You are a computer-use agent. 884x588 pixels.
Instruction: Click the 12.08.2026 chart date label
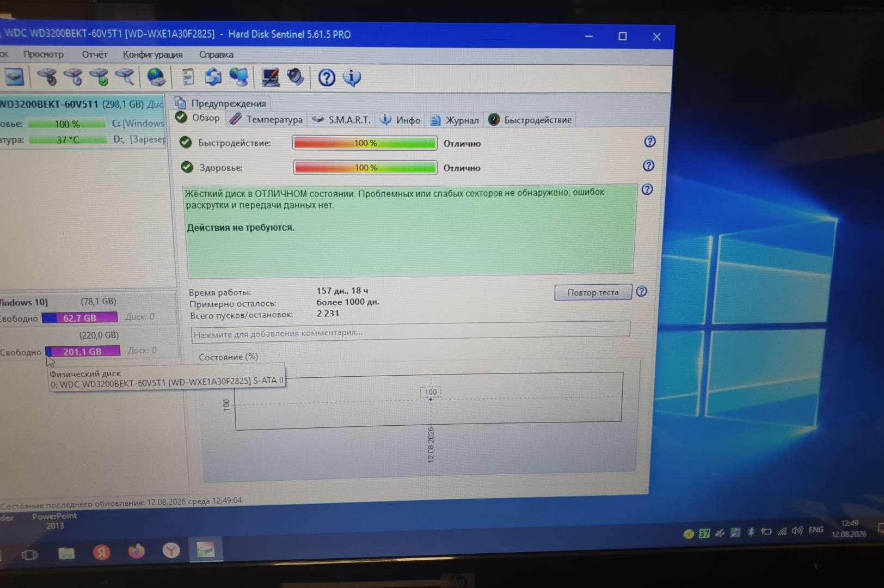click(x=431, y=445)
